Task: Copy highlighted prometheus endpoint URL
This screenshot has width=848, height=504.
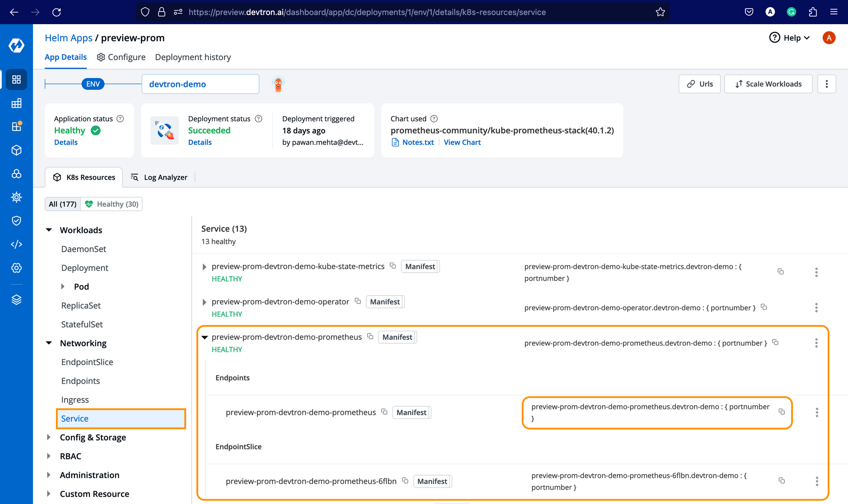Action: pyautogui.click(x=782, y=412)
